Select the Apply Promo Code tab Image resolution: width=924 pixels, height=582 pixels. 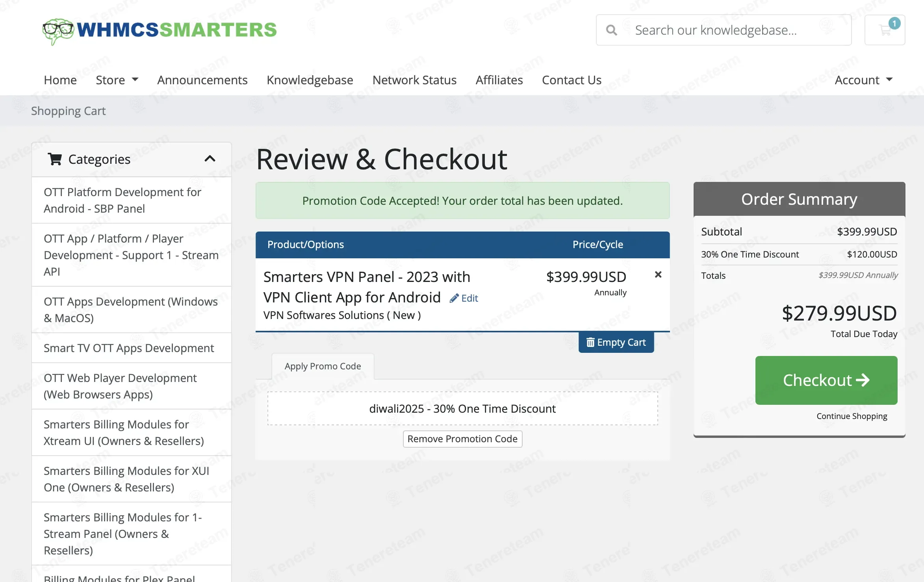pyautogui.click(x=323, y=366)
